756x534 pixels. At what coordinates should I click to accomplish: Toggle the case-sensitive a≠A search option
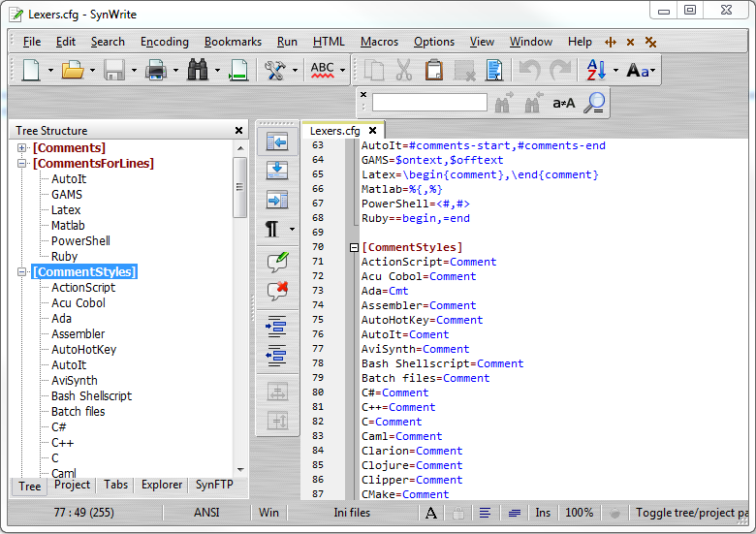point(563,103)
